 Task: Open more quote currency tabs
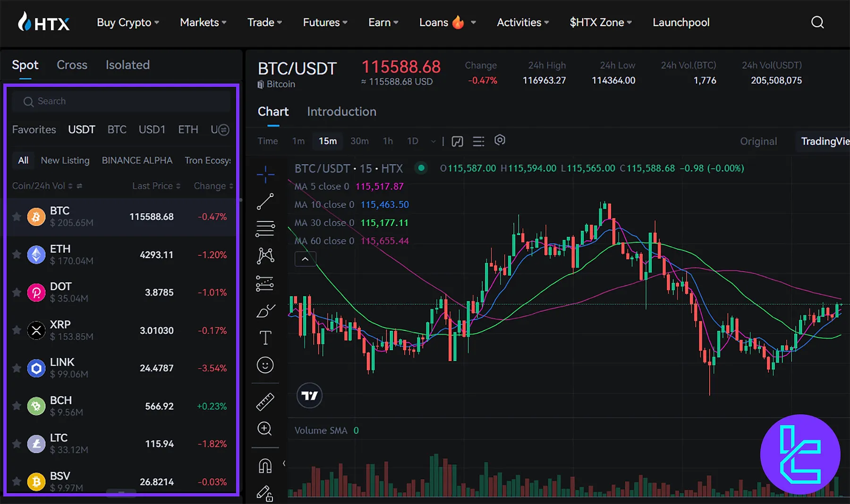click(224, 130)
